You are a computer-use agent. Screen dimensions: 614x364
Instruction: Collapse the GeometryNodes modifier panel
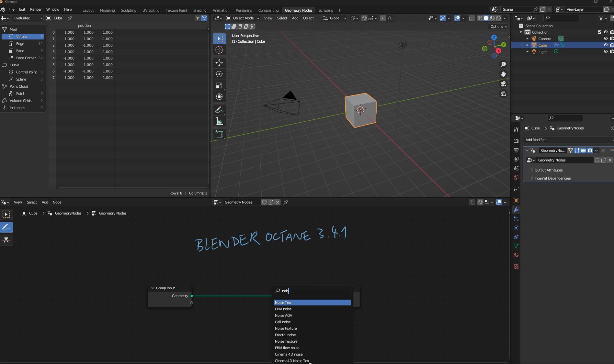527,150
